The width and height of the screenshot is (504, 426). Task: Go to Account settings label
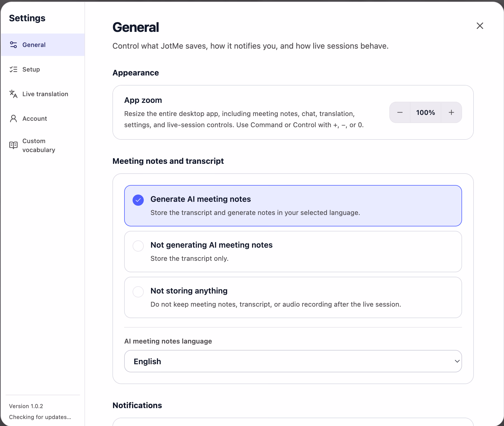[x=35, y=119]
